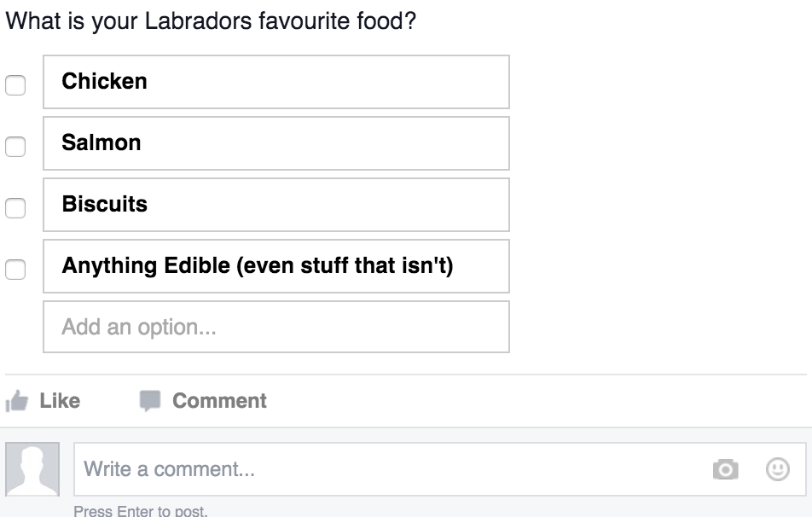The width and height of the screenshot is (812, 517).
Task: Click the Add an option field
Action: point(276,327)
